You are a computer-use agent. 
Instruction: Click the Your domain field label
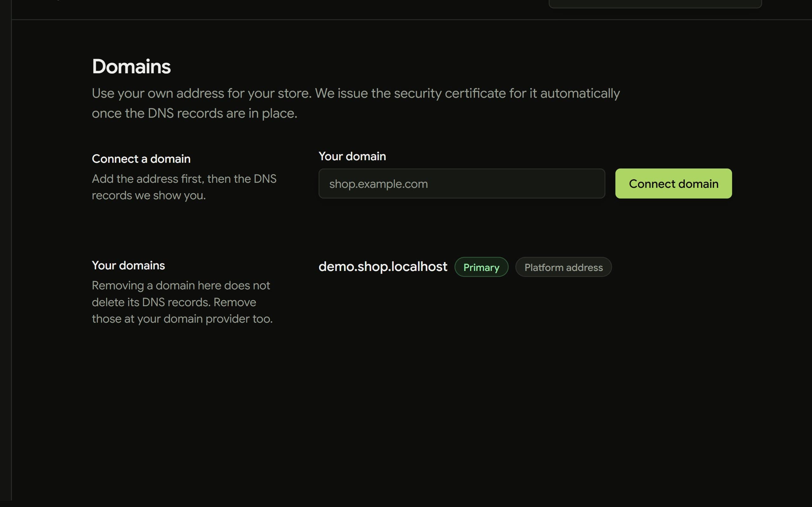(352, 156)
